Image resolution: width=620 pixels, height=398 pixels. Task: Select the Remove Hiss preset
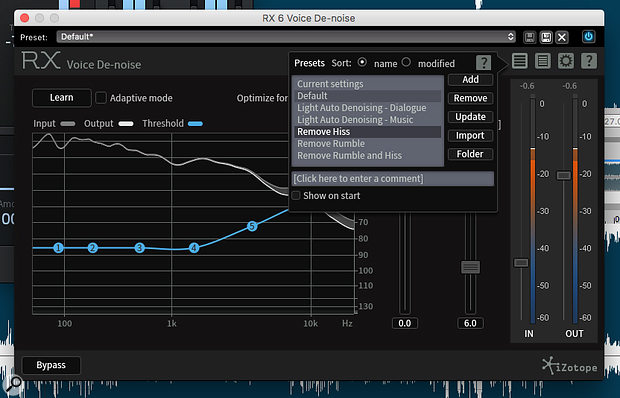pyautogui.click(x=367, y=132)
